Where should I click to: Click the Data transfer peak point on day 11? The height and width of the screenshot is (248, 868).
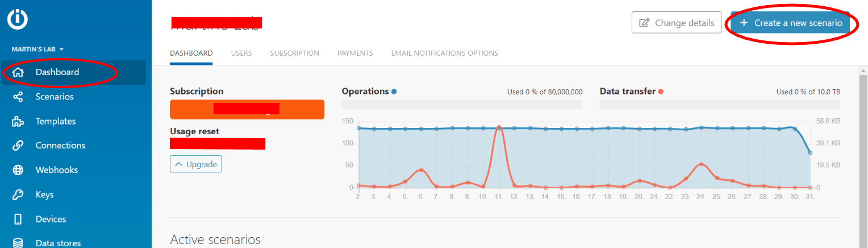[x=499, y=127]
